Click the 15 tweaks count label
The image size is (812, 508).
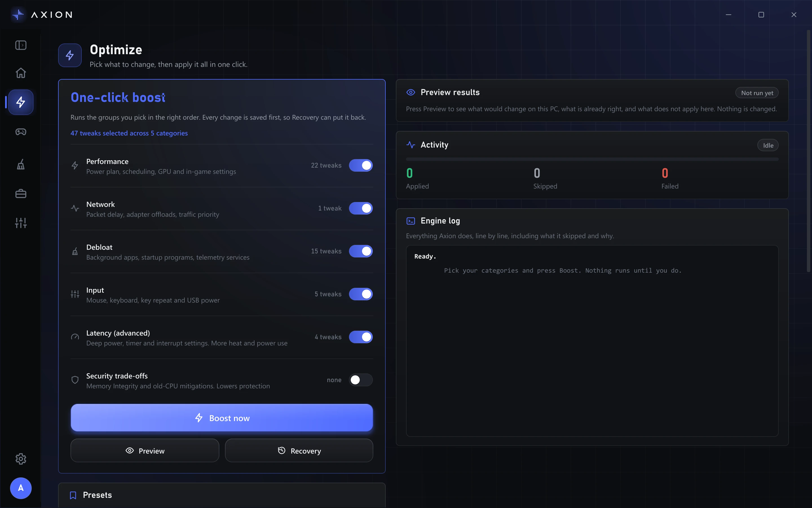[326, 251]
